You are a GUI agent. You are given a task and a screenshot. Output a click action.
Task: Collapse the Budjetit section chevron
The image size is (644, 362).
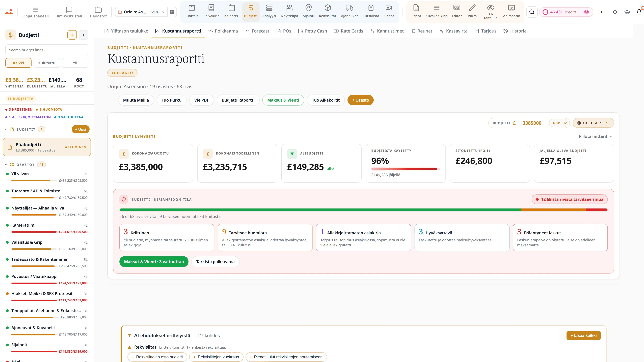pyautogui.click(x=6, y=129)
